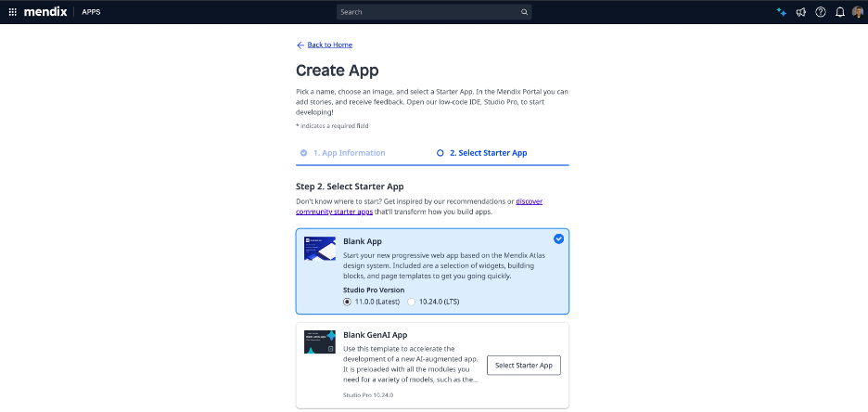Click the APPS menu label in header

pyautogui.click(x=91, y=12)
